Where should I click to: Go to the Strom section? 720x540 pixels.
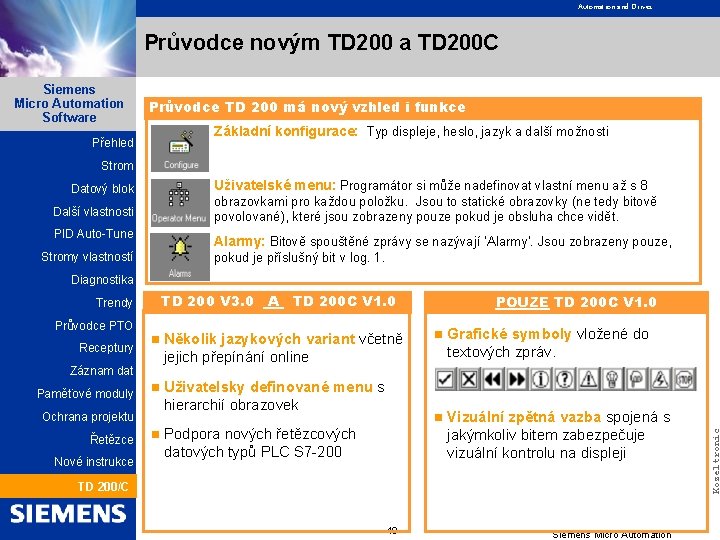[x=117, y=166]
